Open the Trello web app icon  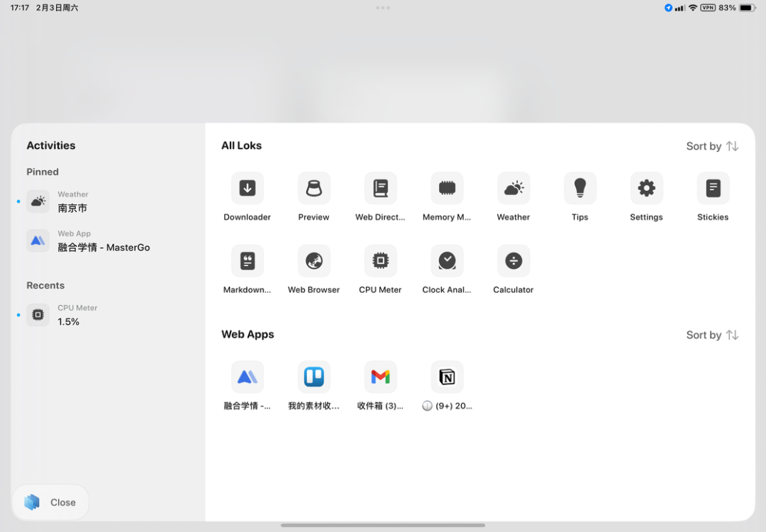[x=313, y=377]
